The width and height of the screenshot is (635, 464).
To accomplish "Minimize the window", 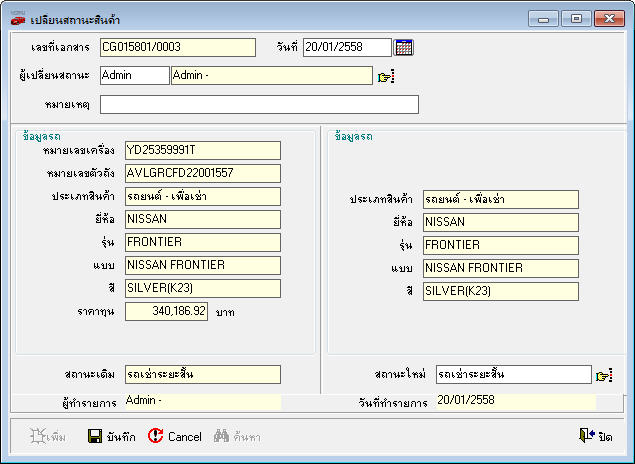I will pyautogui.click(x=543, y=19).
